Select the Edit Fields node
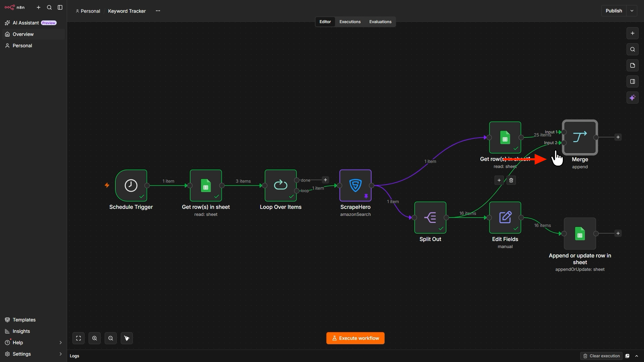644x362 pixels. click(x=505, y=218)
